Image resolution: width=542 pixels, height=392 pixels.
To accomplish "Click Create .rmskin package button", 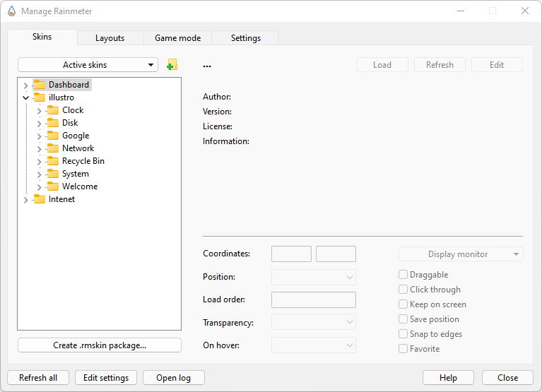I will point(100,345).
